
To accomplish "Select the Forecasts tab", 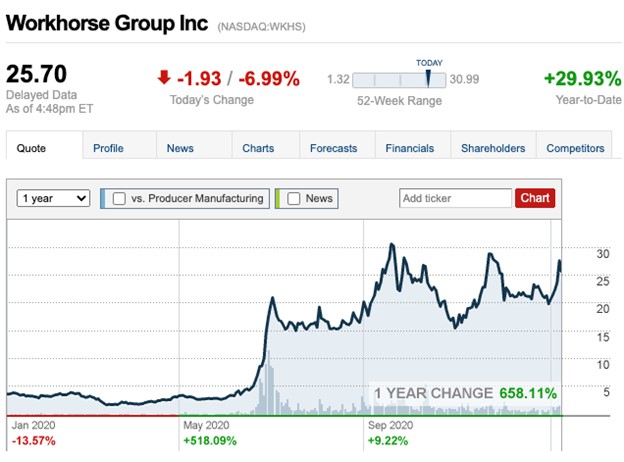I will tap(333, 148).
